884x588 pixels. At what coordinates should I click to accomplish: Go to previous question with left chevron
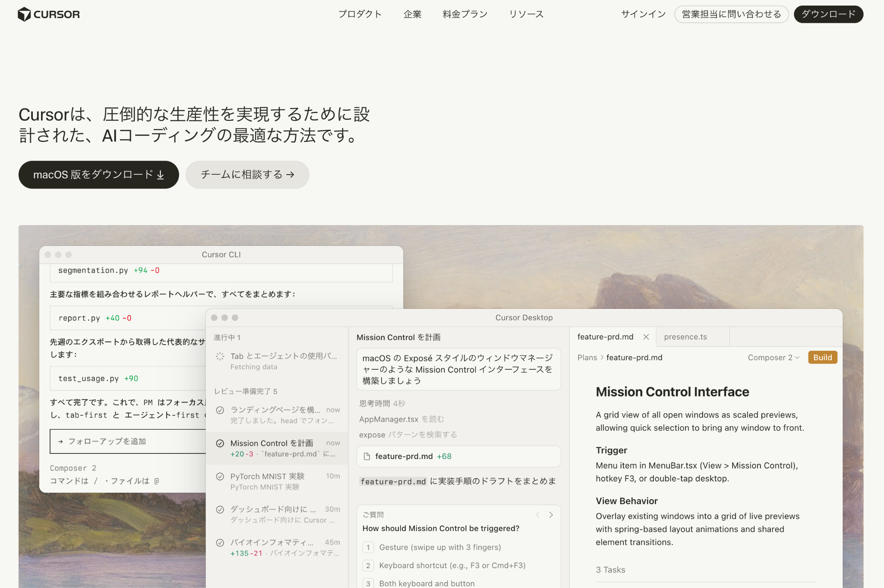[x=538, y=515]
